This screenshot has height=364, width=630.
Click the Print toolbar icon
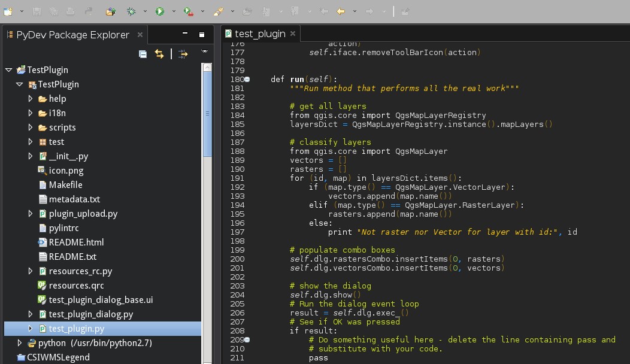tap(70, 11)
